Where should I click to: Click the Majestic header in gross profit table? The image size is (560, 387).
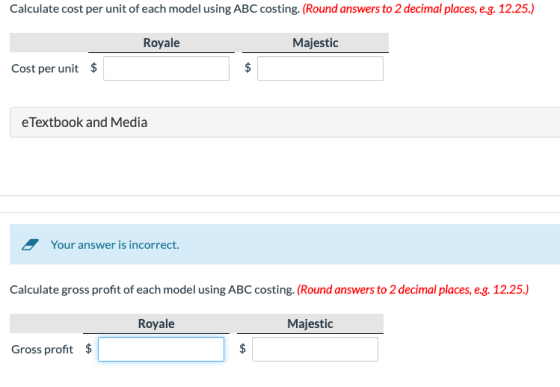[x=310, y=324]
